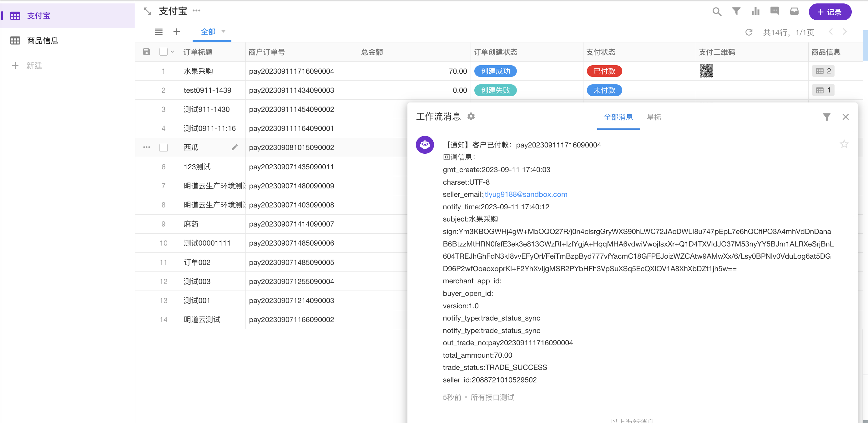The width and height of the screenshot is (868, 423).
Task: Toggle the select-all checkbox in header
Action: pyautogui.click(x=164, y=52)
